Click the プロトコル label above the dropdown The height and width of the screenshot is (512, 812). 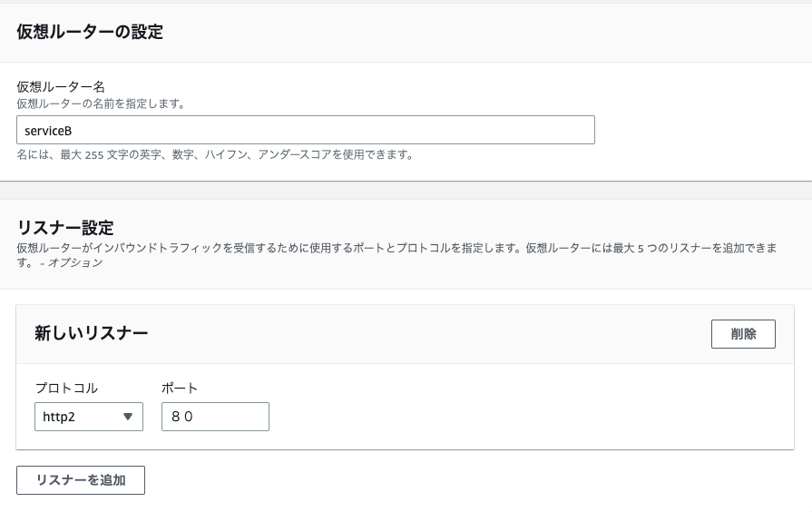coord(66,389)
